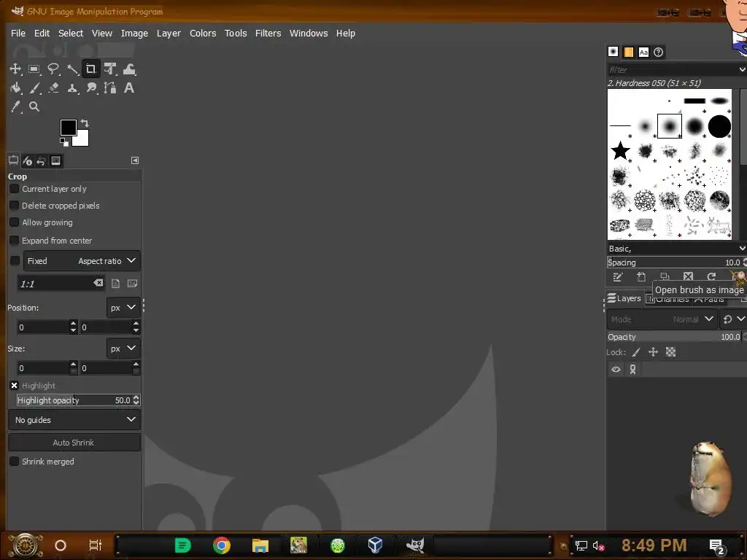Viewport: 747px width, 560px height.
Task: Enable Shrink merged
Action: (x=15, y=462)
